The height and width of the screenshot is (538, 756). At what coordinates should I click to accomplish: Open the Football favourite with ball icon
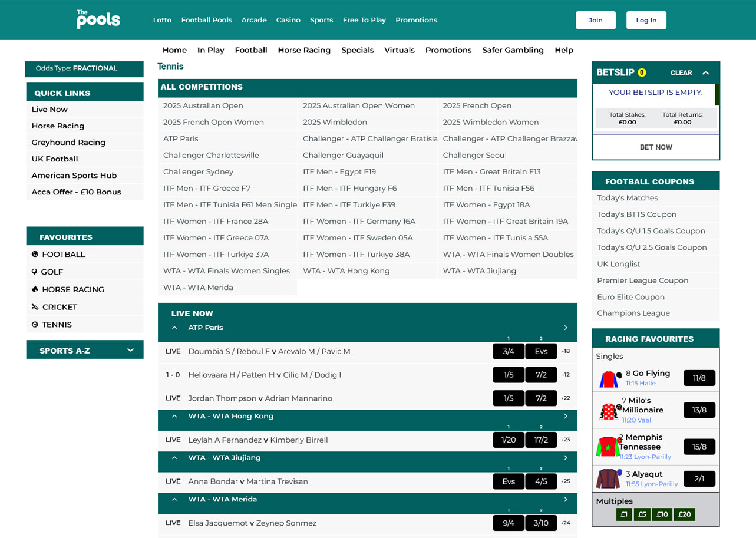58,255
